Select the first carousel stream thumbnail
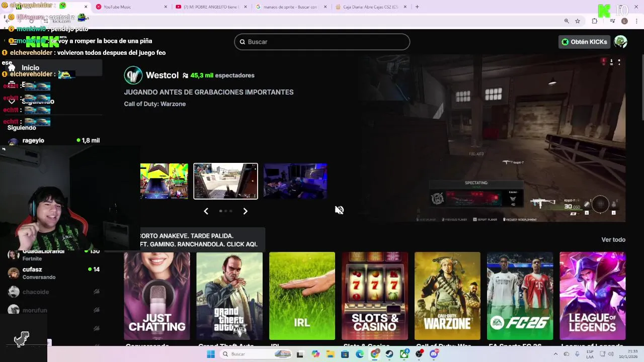Screen dimensions: 644x362 [164, 181]
